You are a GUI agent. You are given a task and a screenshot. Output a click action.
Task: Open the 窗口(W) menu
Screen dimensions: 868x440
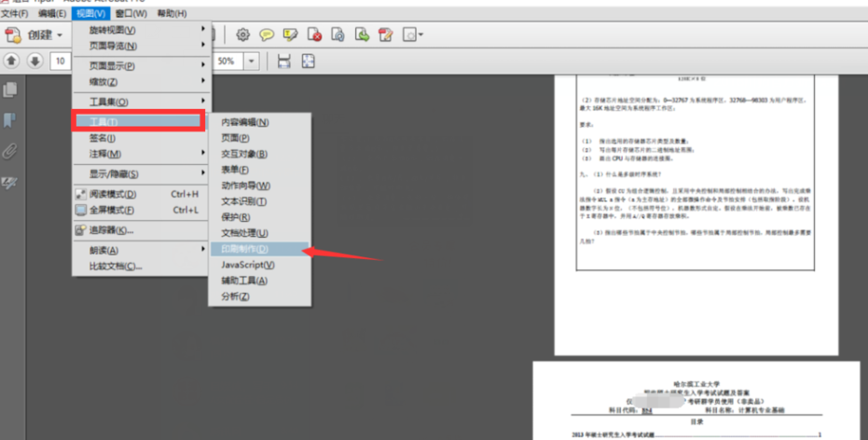click(131, 13)
